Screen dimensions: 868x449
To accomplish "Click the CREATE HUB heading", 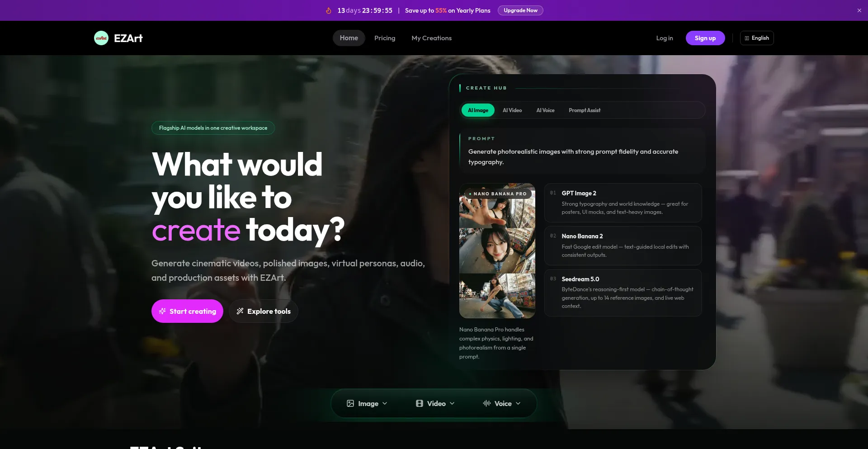I will click(x=486, y=88).
